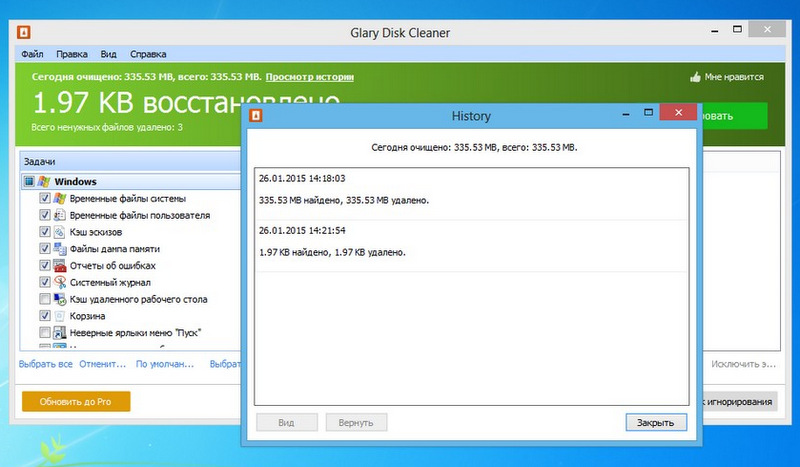800x467 pixels.
Task: Click the Корзина recycle bin icon
Action: coord(60,316)
